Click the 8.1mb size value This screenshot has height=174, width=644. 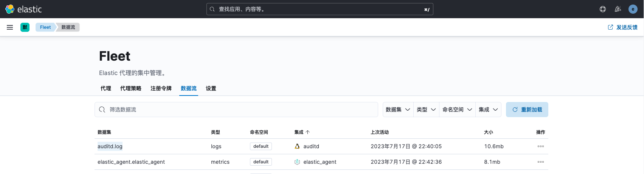(x=492, y=162)
